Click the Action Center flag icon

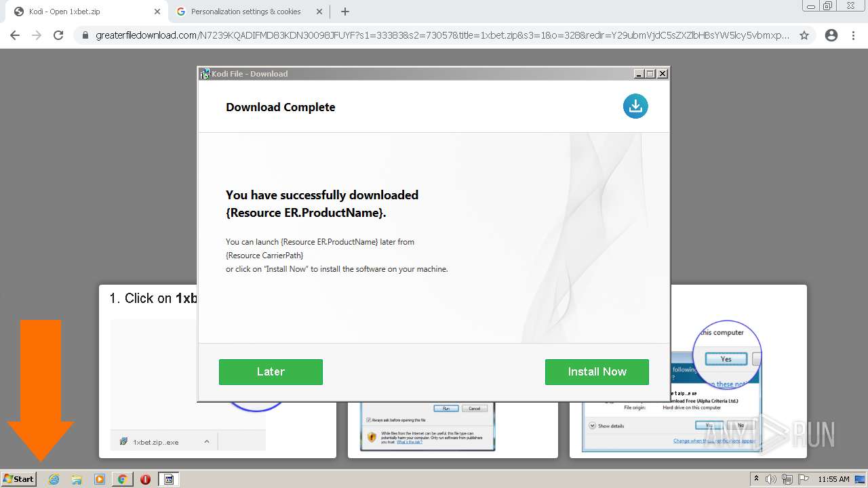803,479
